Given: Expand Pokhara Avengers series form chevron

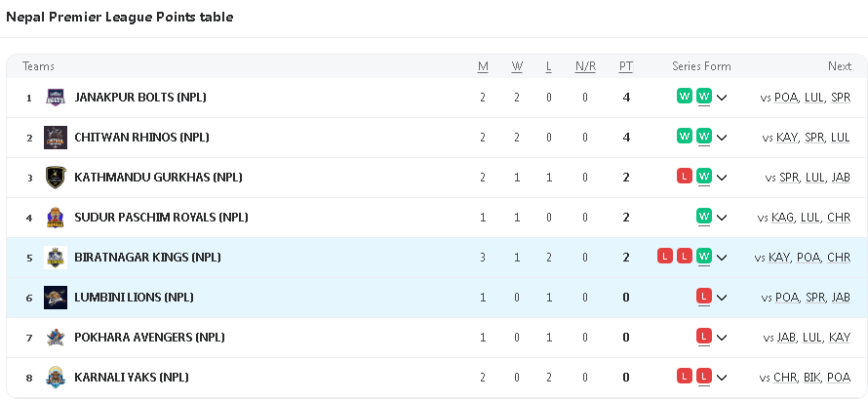Looking at the screenshot, I should pos(722,338).
